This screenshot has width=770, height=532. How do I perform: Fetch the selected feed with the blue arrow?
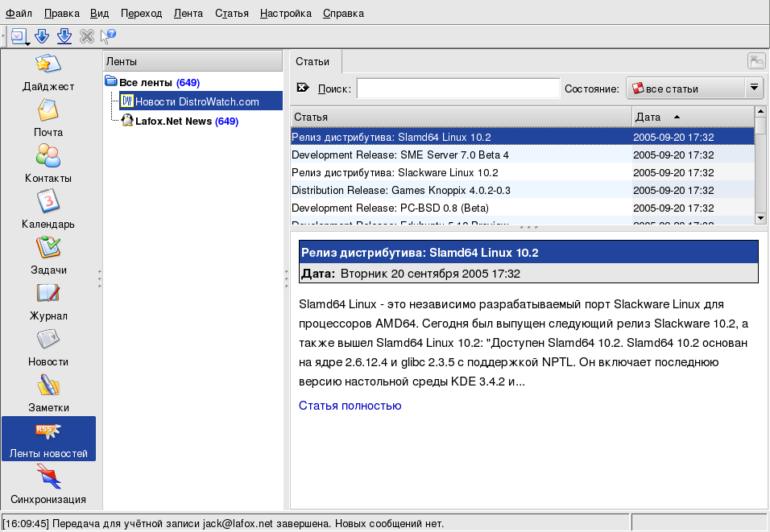tap(42, 36)
